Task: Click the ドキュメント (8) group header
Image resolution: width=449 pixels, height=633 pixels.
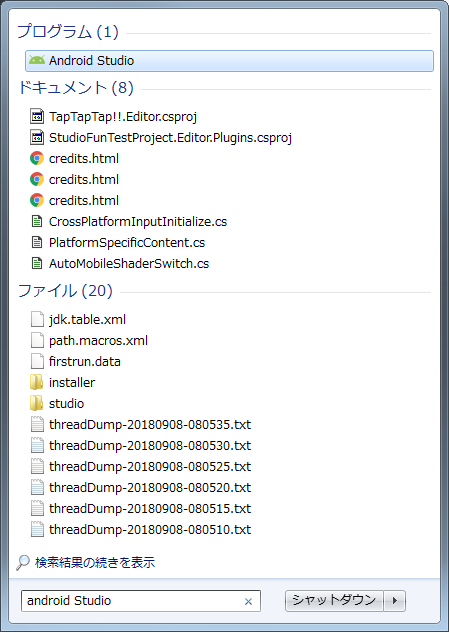Action: (75, 87)
